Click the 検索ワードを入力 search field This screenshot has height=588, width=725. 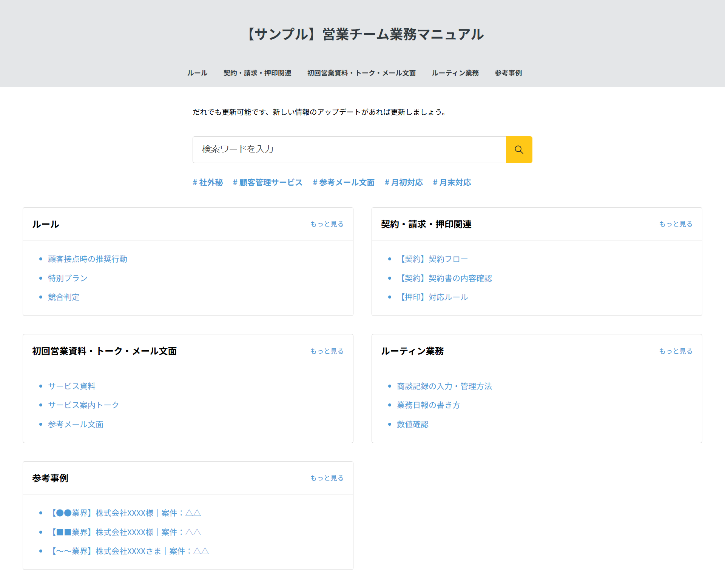pos(340,149)
